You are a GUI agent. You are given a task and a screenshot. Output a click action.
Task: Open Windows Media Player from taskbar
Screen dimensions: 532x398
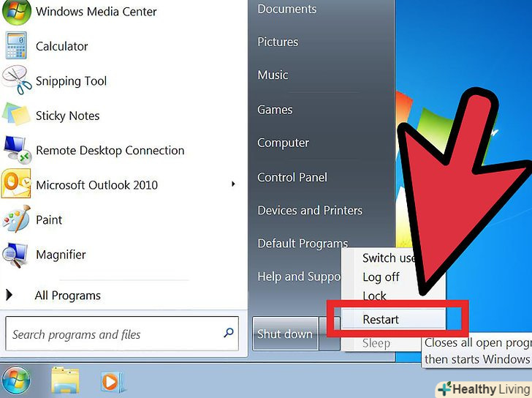pos(113,382)
